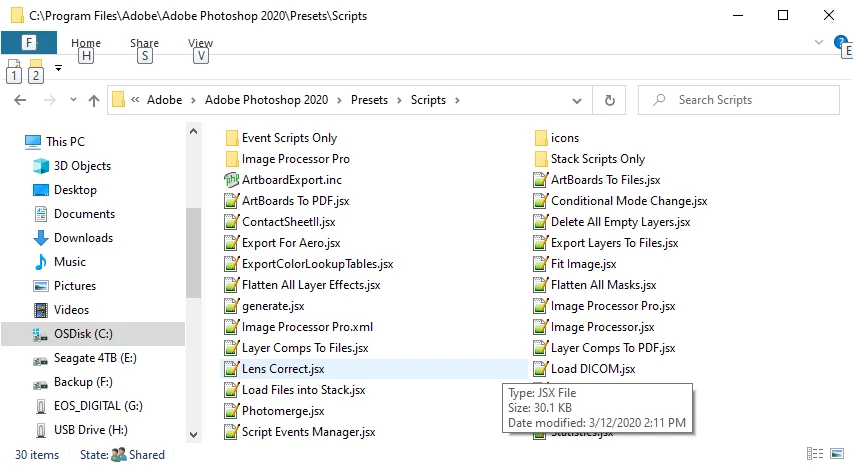Select Pictures in navigation pane

[x=75, y=286]
